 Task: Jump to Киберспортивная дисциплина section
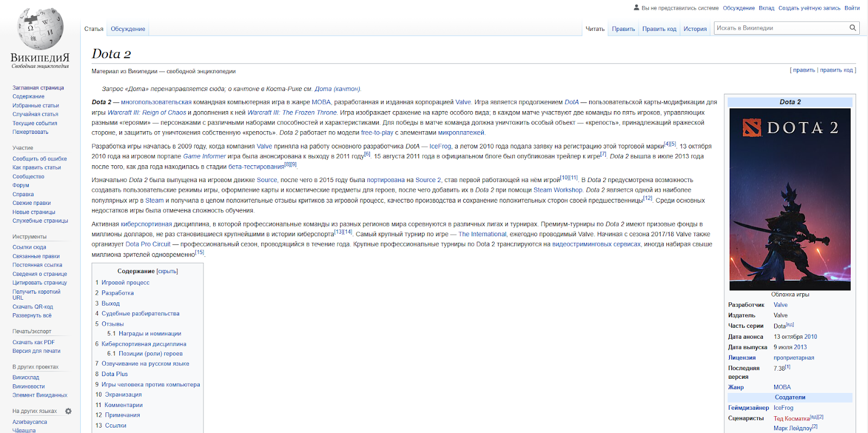click(x=144, y=344)
